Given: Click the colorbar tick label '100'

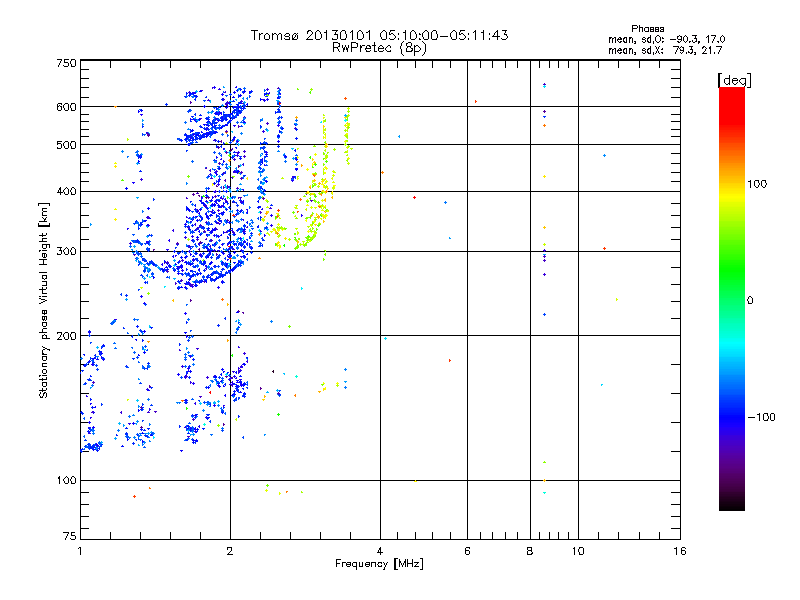Looking at the screenshot, I should (x=757, y=184).
